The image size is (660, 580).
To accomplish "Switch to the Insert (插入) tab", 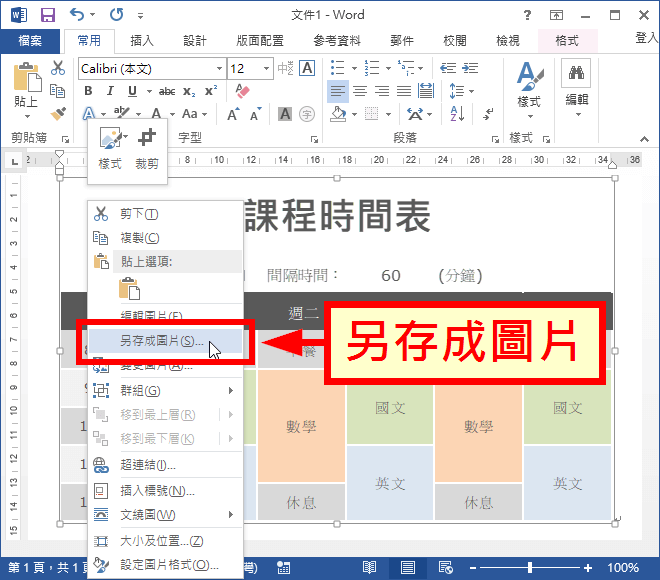I will pos(142,41).
